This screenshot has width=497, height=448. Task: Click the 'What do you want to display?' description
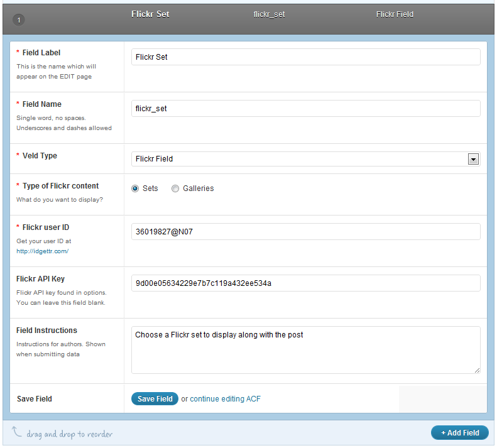coord(60,200)
